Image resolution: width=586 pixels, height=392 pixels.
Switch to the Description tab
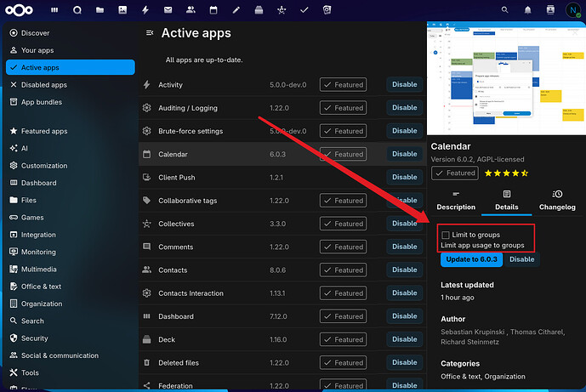coord(456,201)
